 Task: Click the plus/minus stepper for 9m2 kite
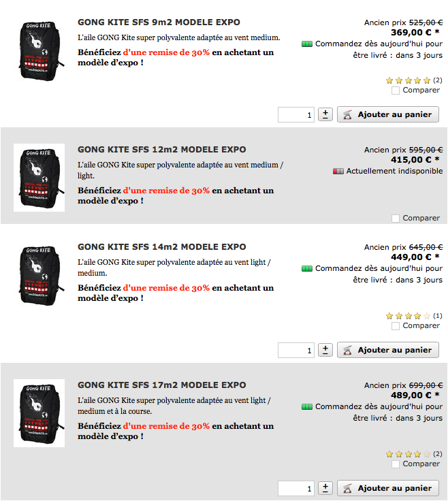pos(325,114)
